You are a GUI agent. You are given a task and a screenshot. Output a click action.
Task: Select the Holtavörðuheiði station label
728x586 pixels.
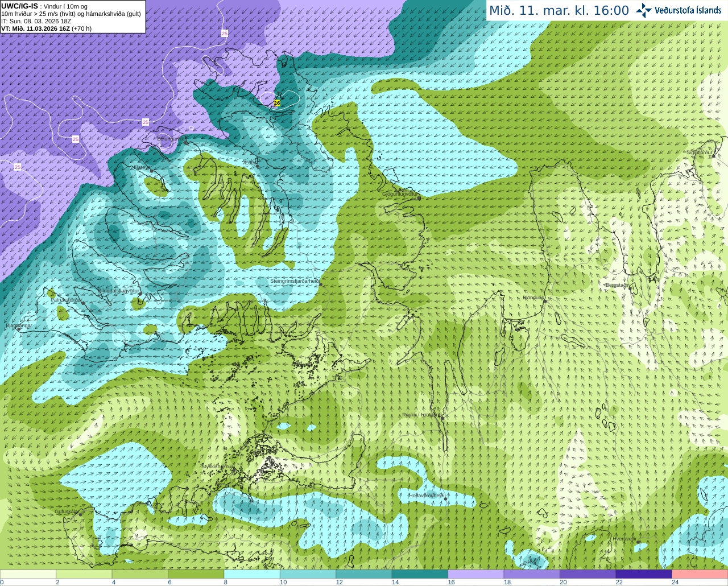click(427, 496)
